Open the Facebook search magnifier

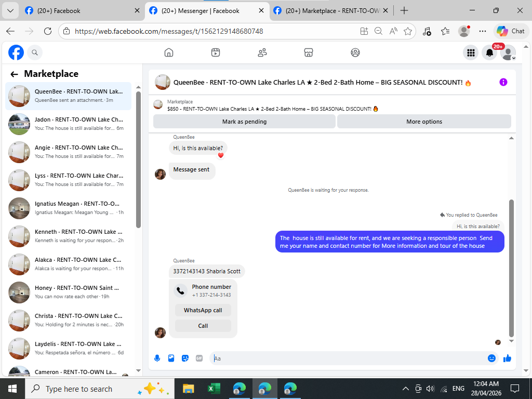pyautogui.click(x=35, y=52)
